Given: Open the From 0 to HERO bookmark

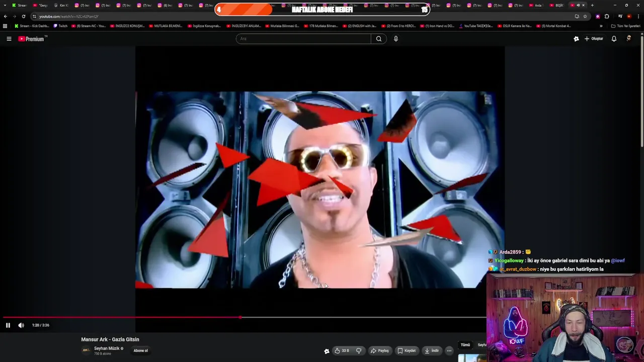Looking at the screenshot, I should (x=398, y=26).
